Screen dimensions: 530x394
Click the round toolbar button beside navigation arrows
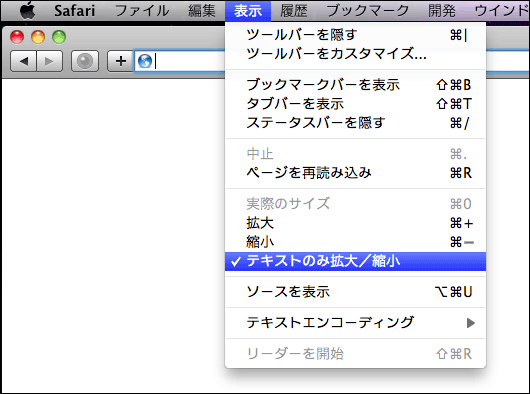coord(85,61)
